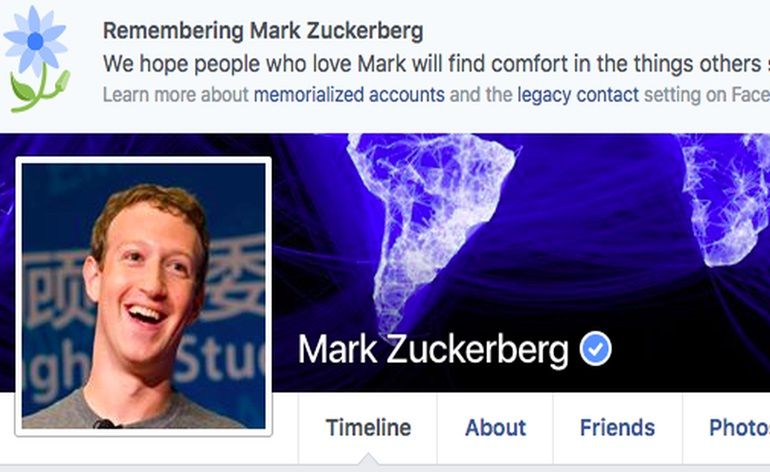
Task: Open the About tab
Action: pyautogui.click(x=495, y=428)
